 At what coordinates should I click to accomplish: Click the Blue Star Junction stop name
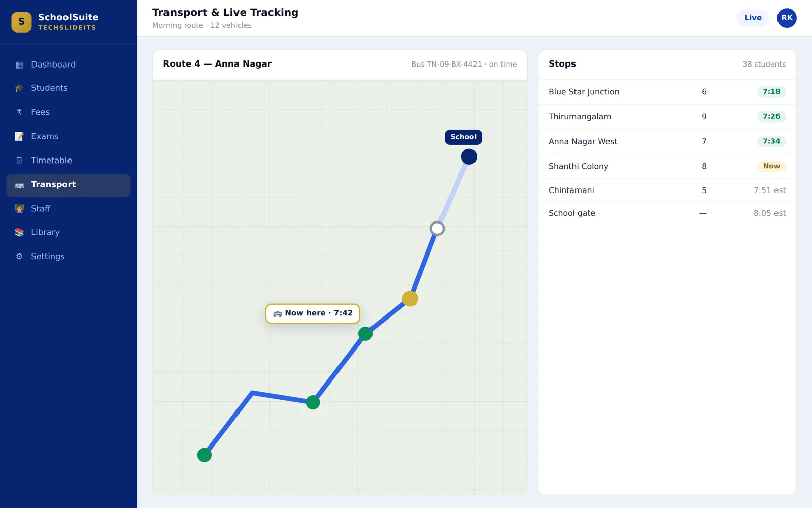click(584, 92)
